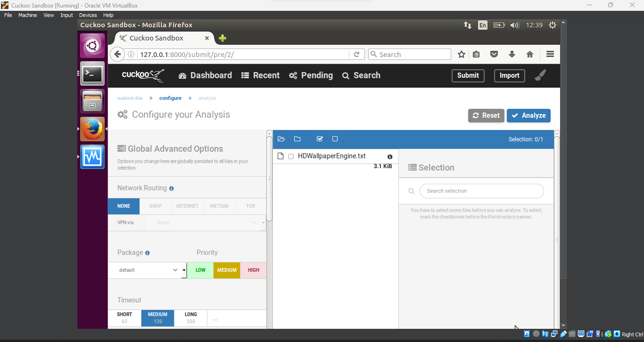Open Firefox downloads arrow icon
Screen dimensions: 644x342
click(x=512, y=54)
